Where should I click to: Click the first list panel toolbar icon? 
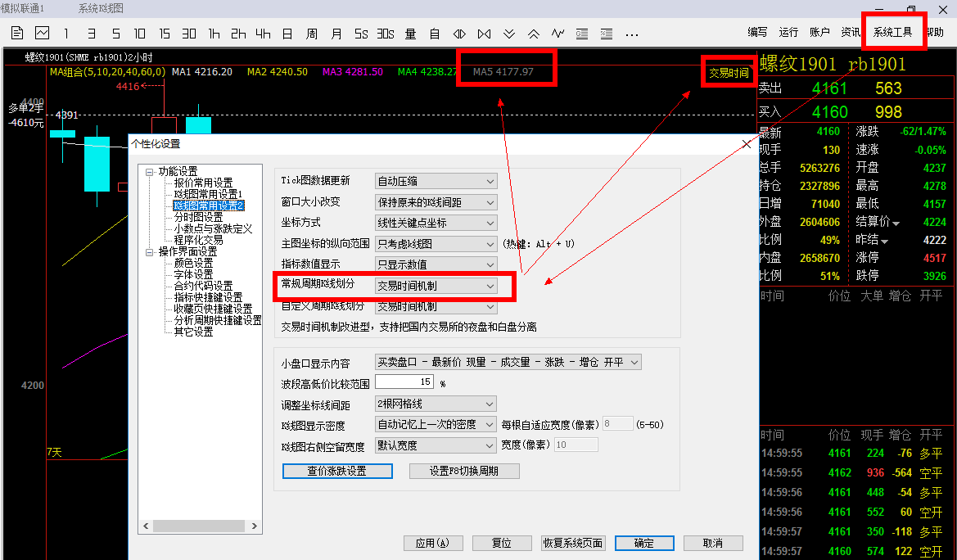pos(582,34)
